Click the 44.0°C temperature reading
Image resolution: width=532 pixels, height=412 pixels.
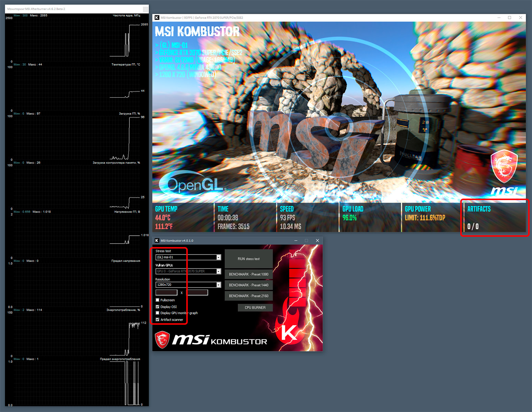[x=163, y=218]
